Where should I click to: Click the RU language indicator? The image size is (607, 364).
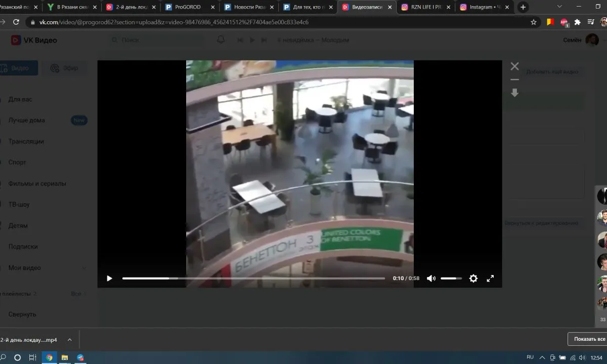pyautogui.click(x=530, y=357)
